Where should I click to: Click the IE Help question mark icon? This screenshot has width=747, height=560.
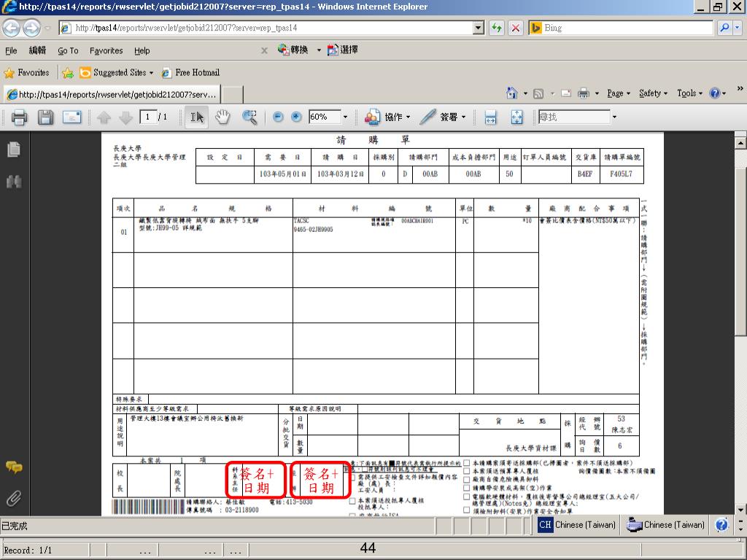click(x=714, y=93)
